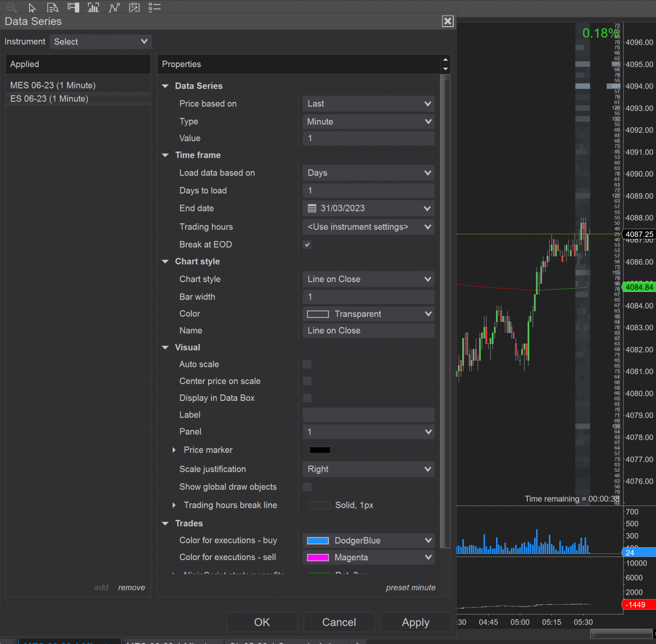Screen dimensions: 656x644
Task: Click the zoom out magnifier icon in toolbar
Action: [x=11, y=7]
